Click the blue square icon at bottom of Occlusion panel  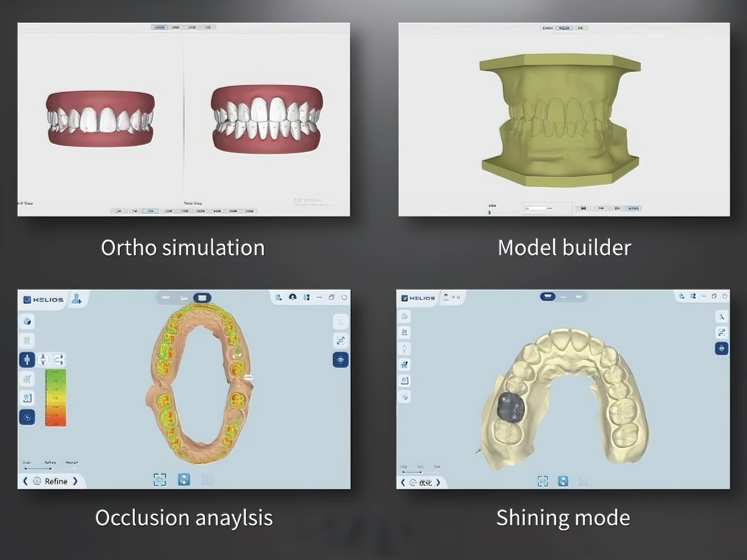184,480
